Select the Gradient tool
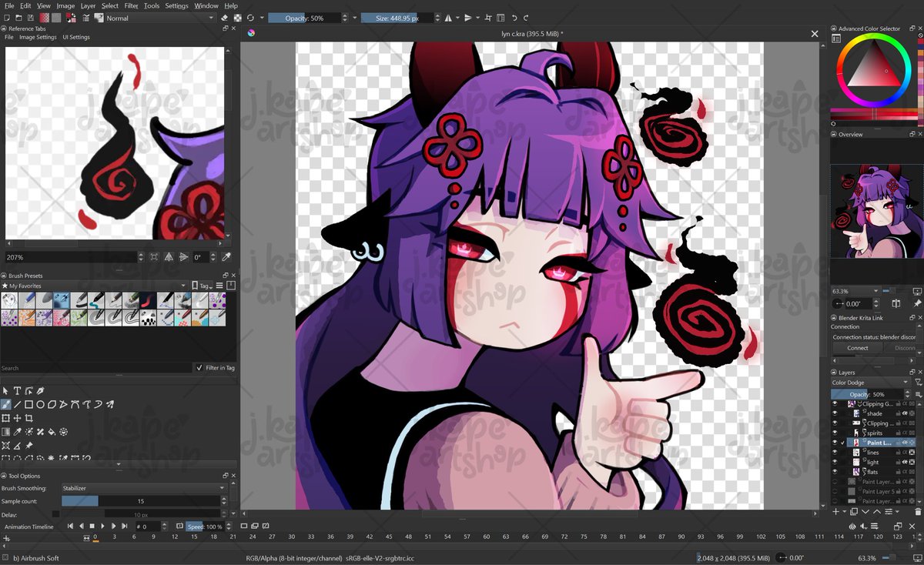Screen dimensions: 924x565 pos(5,432)
